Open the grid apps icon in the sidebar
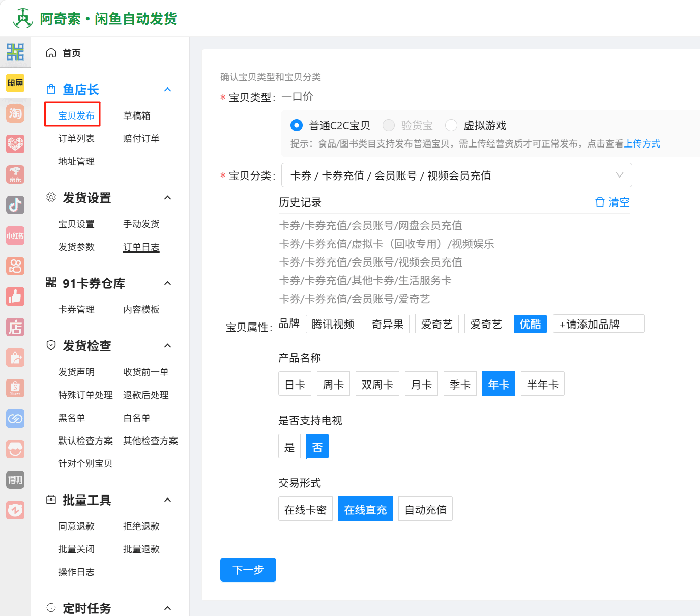The height and width of the screenshot is (616, 700). (15, 52)
